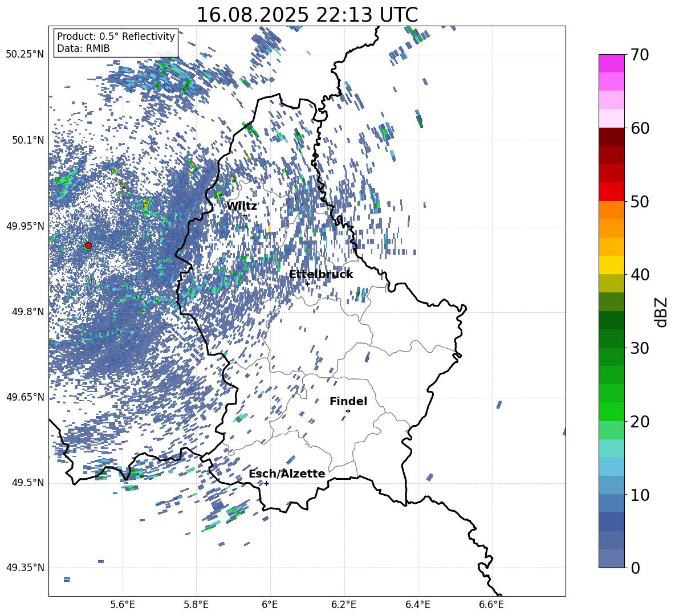The height and width of the screenshot is (616, 675).
Task: Click the colorbar tick label 40
Action: [640, 275]
